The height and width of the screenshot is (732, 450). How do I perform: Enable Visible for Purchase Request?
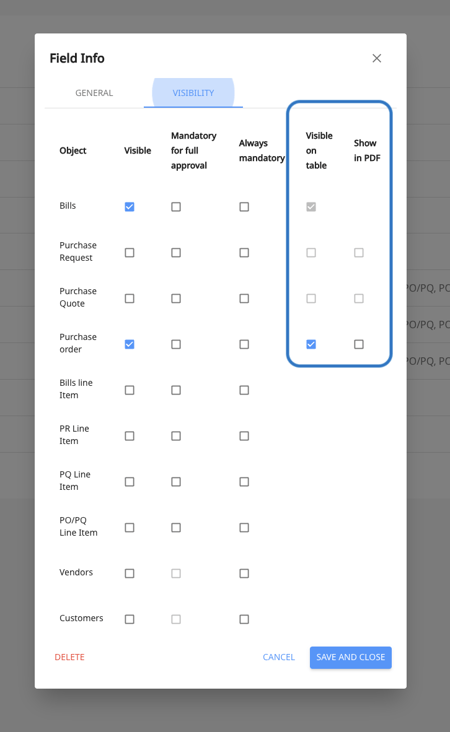(129, 253)
